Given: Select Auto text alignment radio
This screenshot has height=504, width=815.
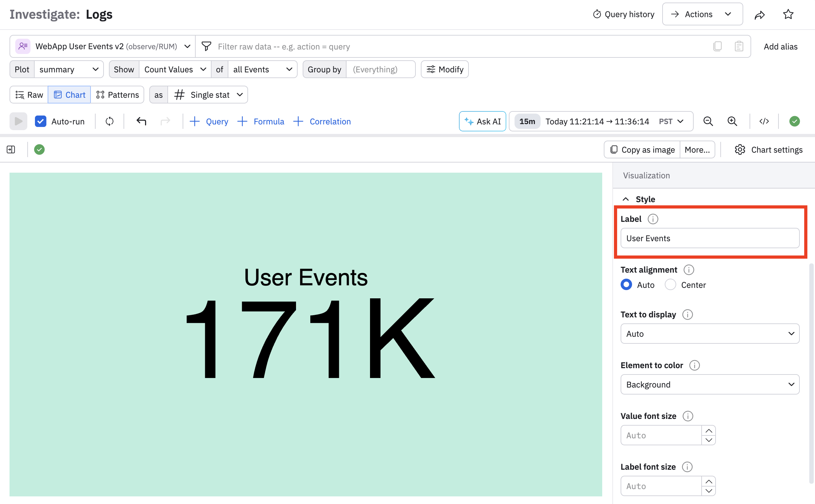Looking at the screenshot, I should click(x=626, y=285).
